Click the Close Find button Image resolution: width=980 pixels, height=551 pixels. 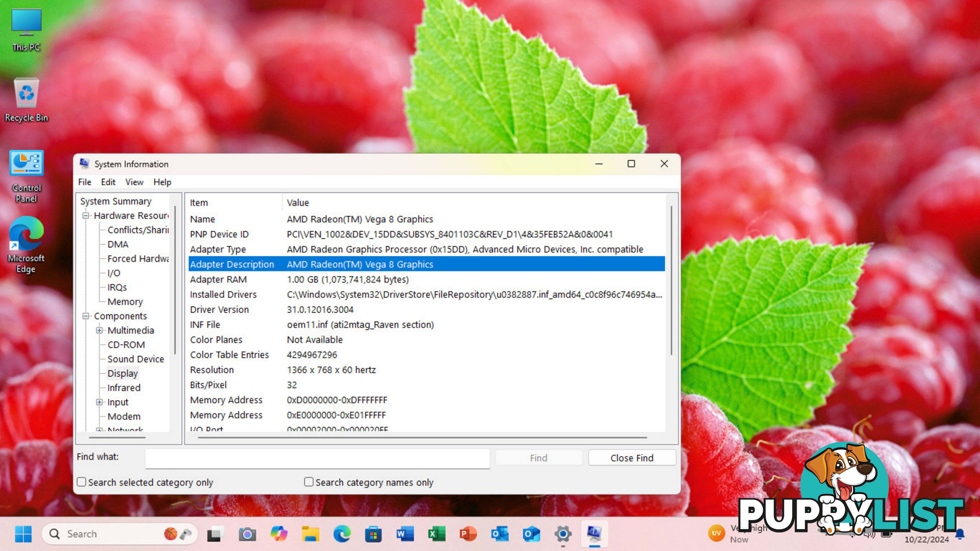(x=632, y=458)
